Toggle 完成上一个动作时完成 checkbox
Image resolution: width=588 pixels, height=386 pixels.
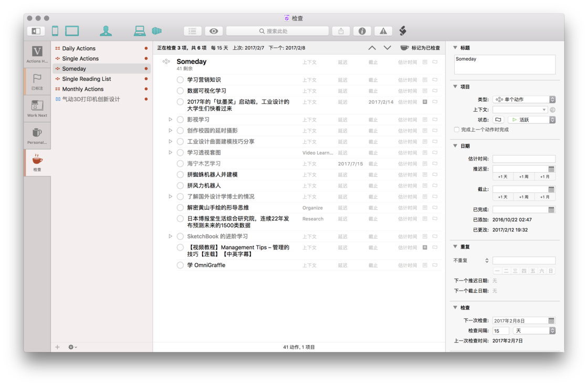tap(456, 130)
